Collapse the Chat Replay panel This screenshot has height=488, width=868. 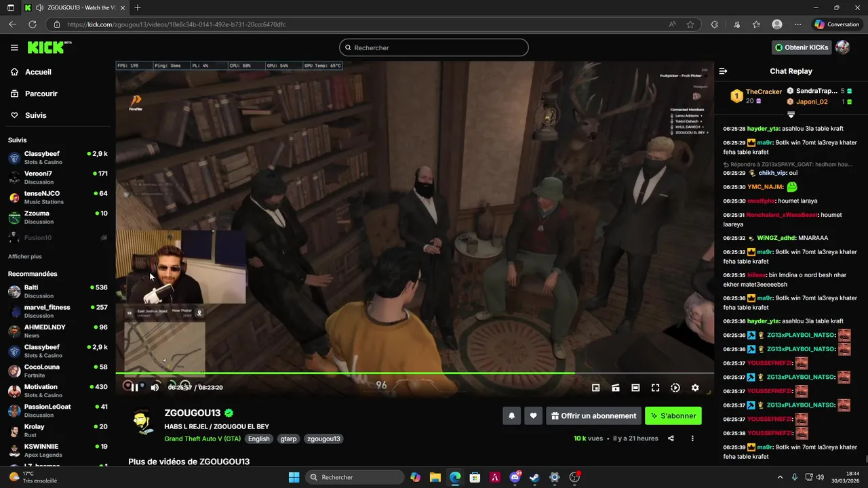coord(723,71)
